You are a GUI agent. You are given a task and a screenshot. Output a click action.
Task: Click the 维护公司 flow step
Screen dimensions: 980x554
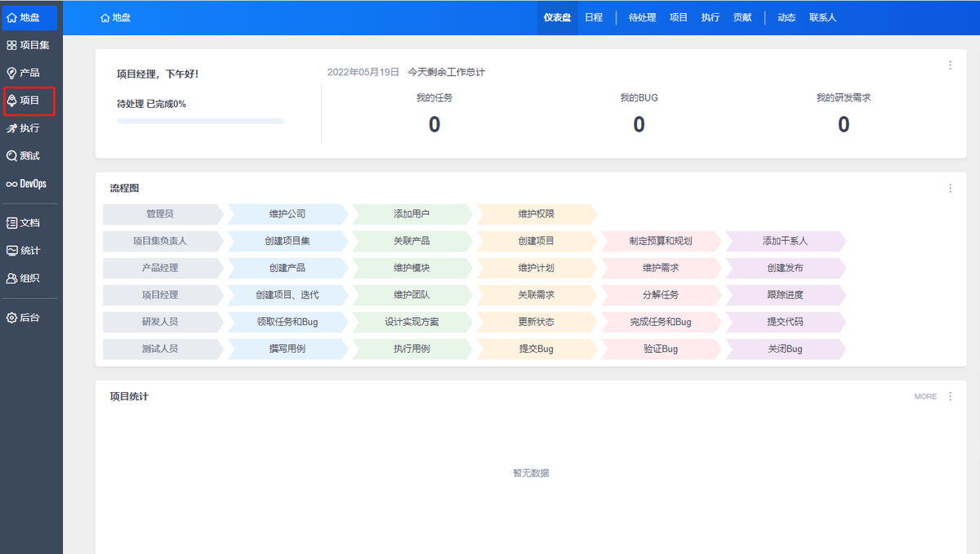tap(287, 214)
